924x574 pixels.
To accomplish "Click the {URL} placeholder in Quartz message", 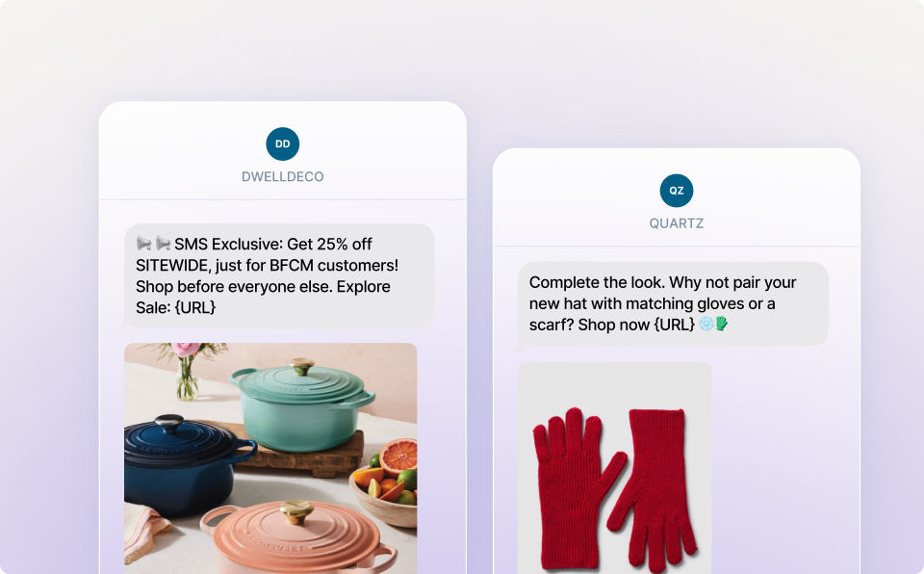I will coord(674,325).
